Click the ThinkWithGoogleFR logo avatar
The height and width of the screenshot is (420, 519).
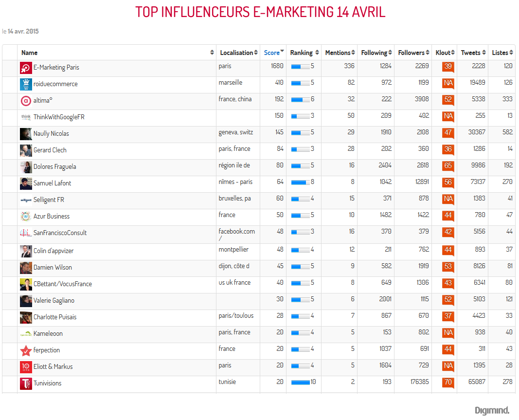point(26,117)
